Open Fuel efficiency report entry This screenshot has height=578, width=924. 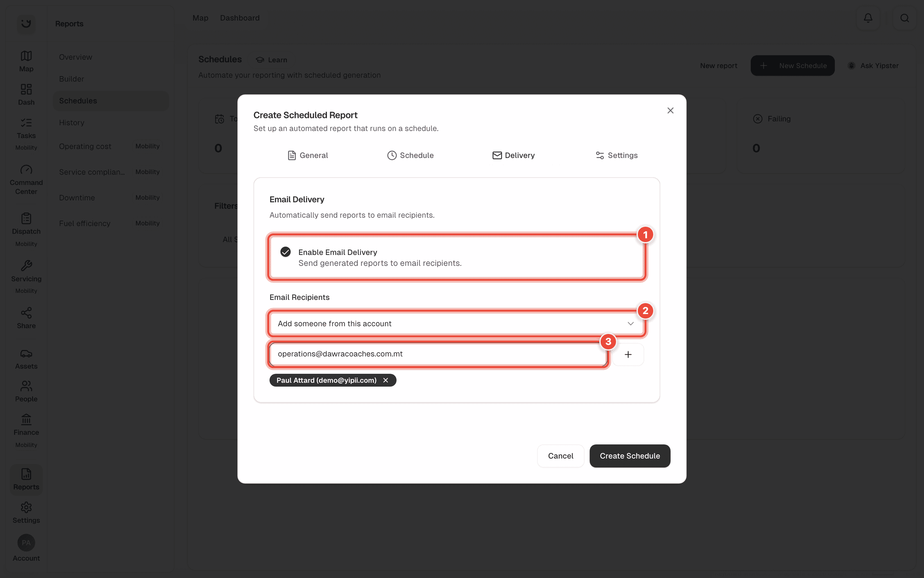[111, 223]
